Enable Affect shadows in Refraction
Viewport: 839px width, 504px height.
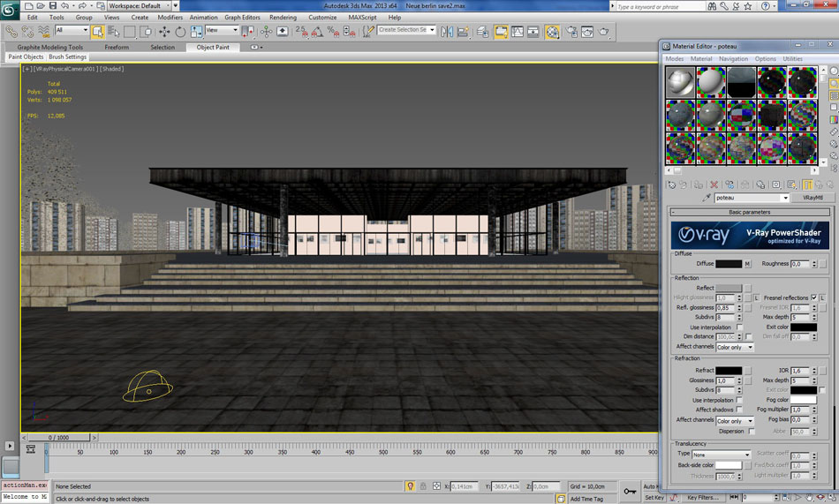click(739, 410)
